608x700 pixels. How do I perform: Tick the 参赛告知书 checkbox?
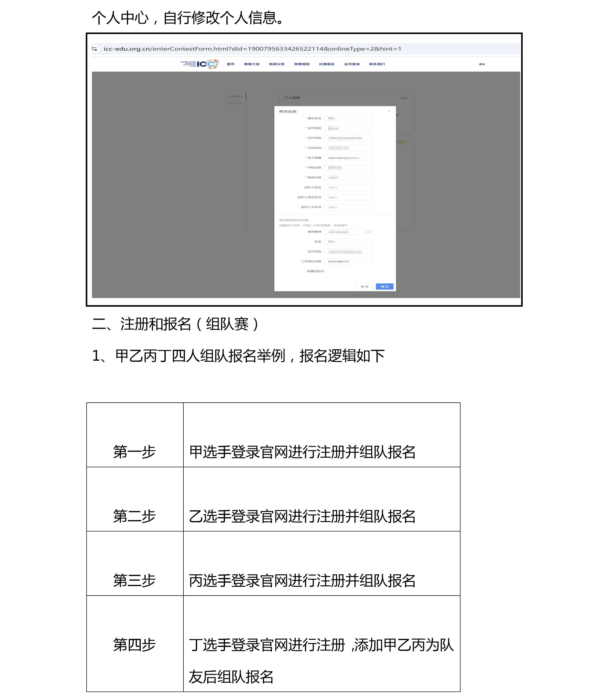pos(304,271)
